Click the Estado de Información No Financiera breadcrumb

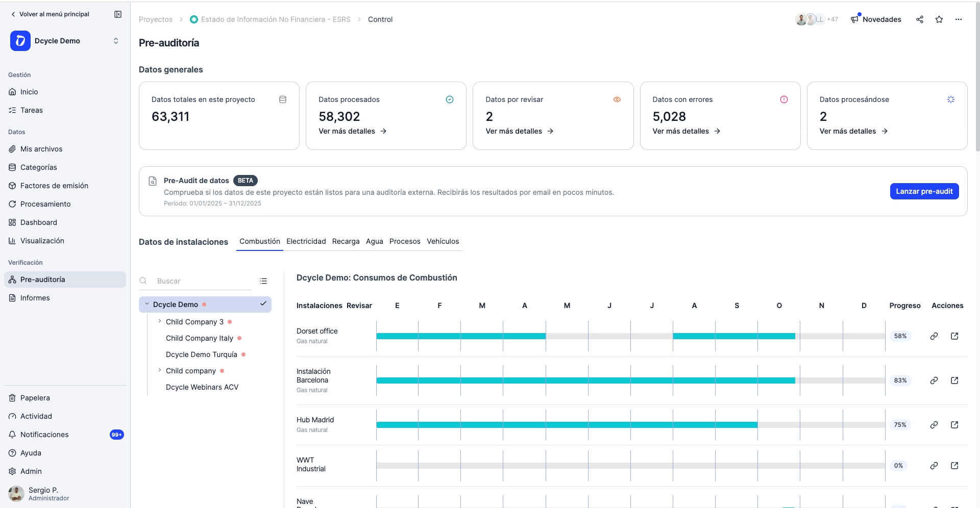270,19
